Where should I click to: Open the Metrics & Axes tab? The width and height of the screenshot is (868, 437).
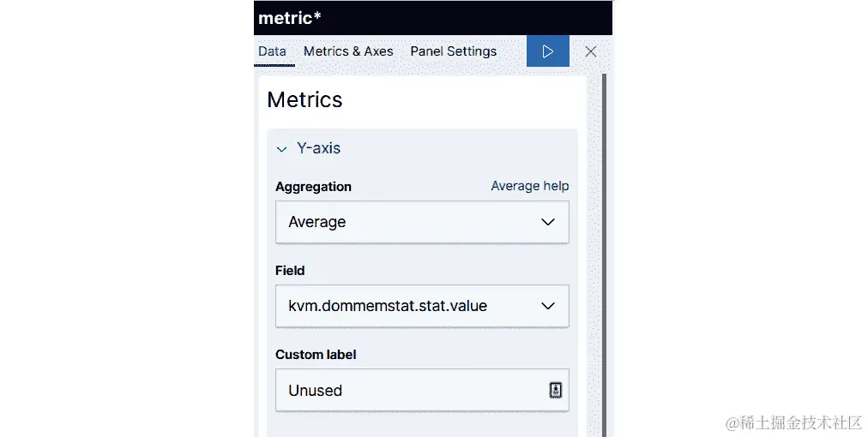pos(348,51)
